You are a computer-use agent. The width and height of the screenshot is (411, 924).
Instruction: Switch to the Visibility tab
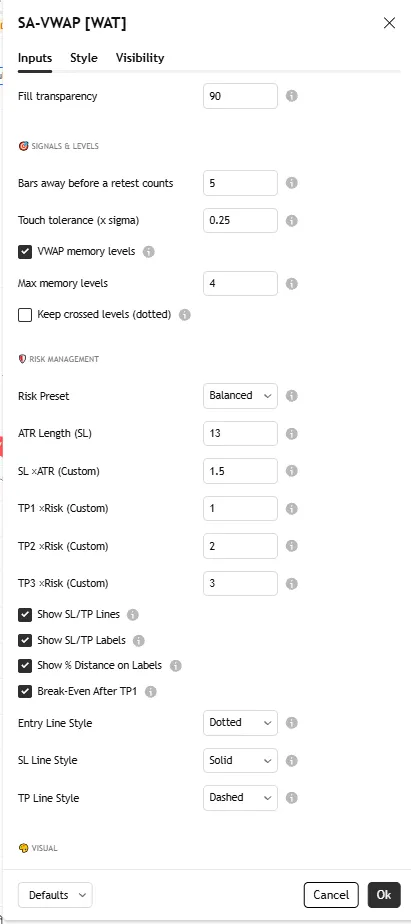tap(140, 58)
